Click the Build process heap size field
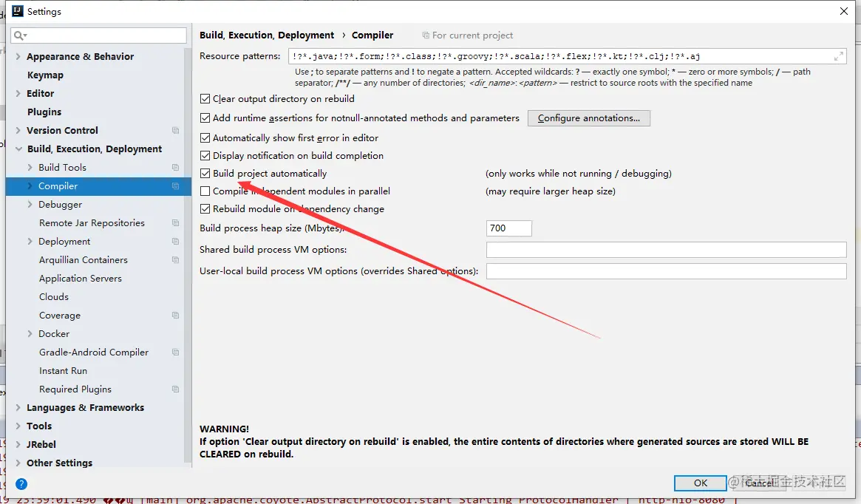Viewport: 861px width, 504px height. point(509,228)
